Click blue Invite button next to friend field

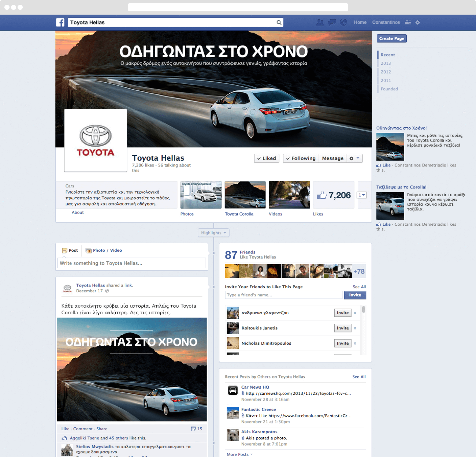click(355, 295)
